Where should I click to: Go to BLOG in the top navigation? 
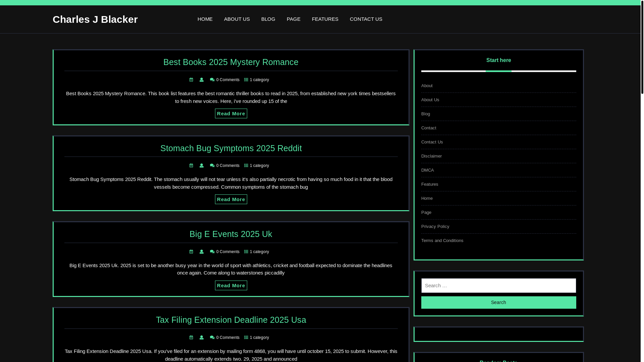pos(268,19)
